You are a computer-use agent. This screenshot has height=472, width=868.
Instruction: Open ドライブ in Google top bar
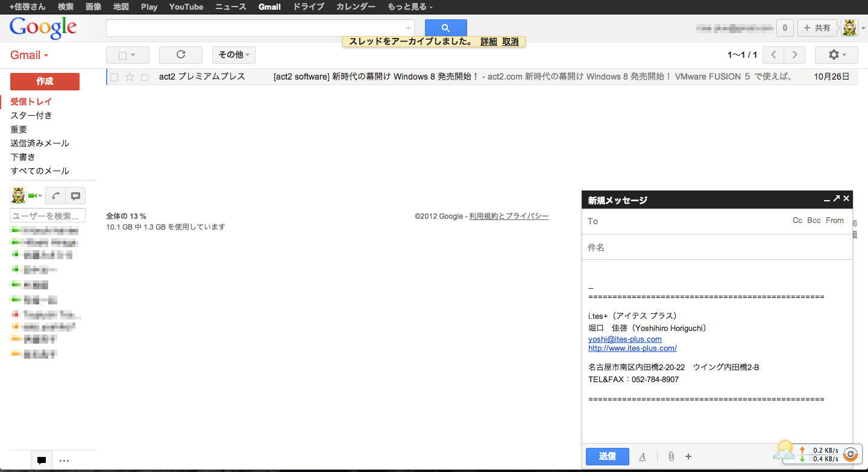click(x=309, y=7)
